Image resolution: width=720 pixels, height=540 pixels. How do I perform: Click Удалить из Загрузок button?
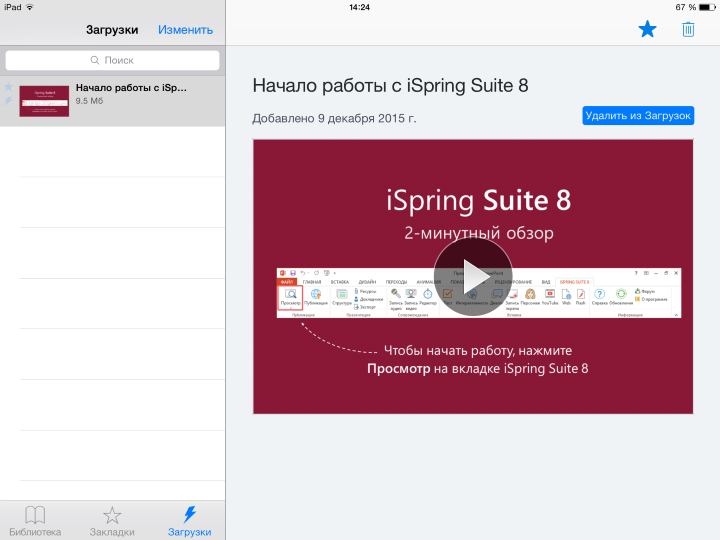[x=638, y=116]
